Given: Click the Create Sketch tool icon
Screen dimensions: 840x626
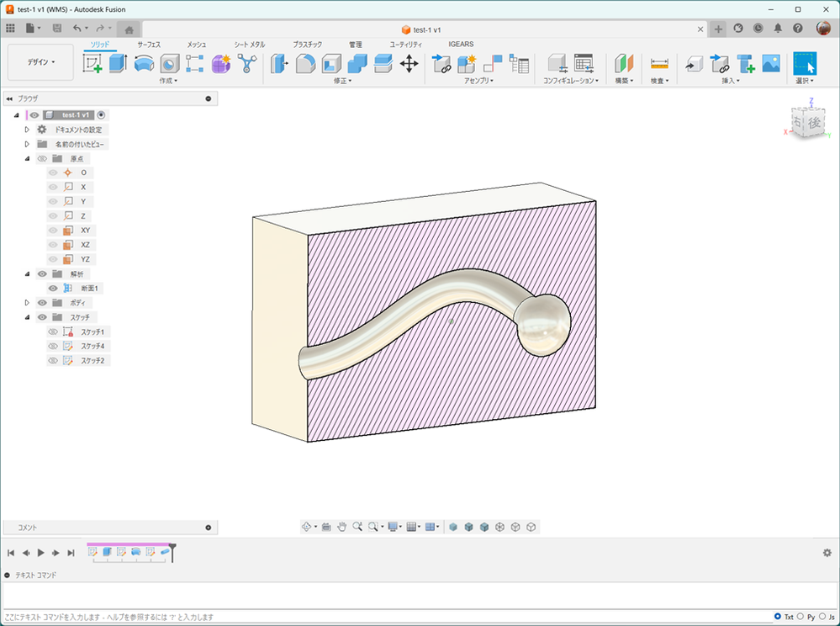Looking at the screenshot, I should 92,63.
